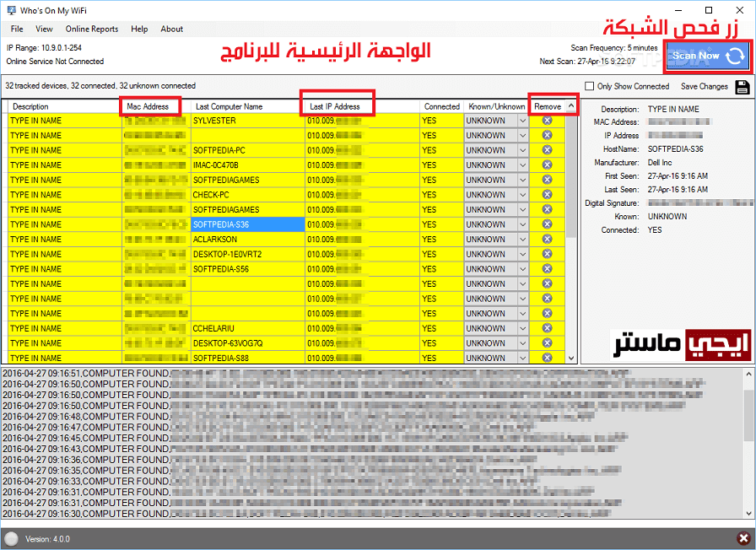Open the View menu
The width and height of the screenshot is (756, 550).
(x=44, y=29)
